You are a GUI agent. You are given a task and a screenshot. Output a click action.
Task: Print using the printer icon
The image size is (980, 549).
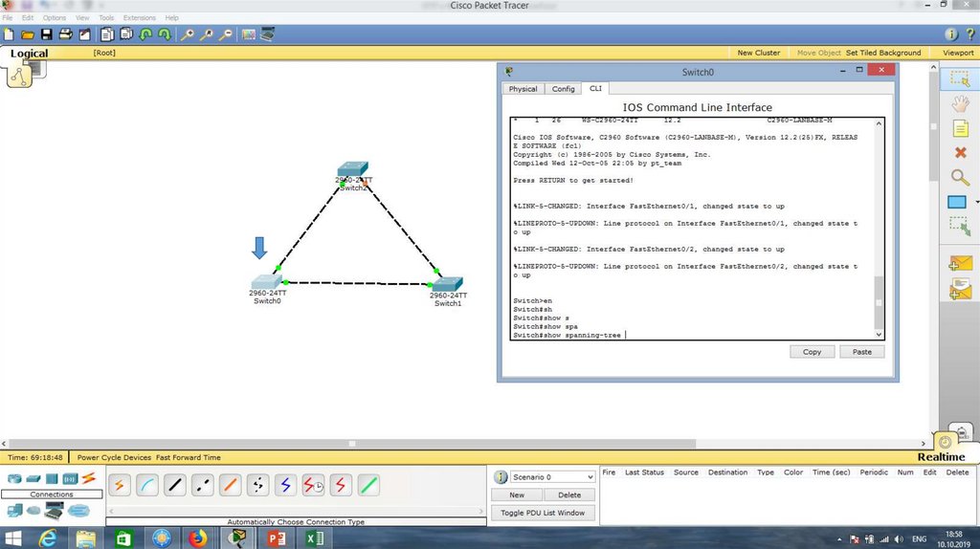pyautogui.click(x=66, y=34)
